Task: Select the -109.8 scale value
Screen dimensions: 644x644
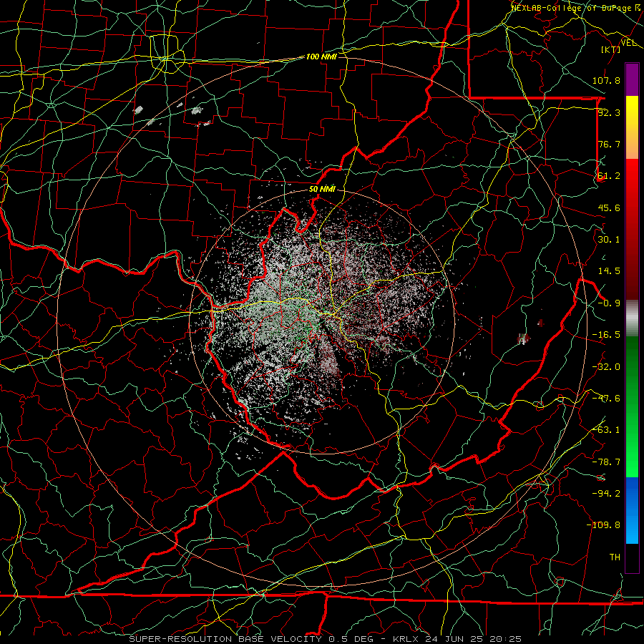Action: (x=603, y=525)
